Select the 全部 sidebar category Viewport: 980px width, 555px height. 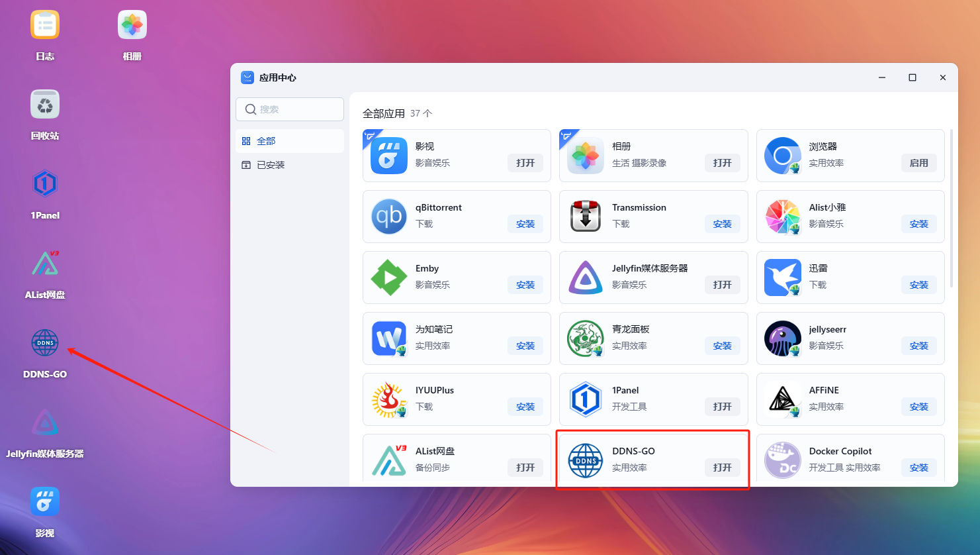point(290,141)
